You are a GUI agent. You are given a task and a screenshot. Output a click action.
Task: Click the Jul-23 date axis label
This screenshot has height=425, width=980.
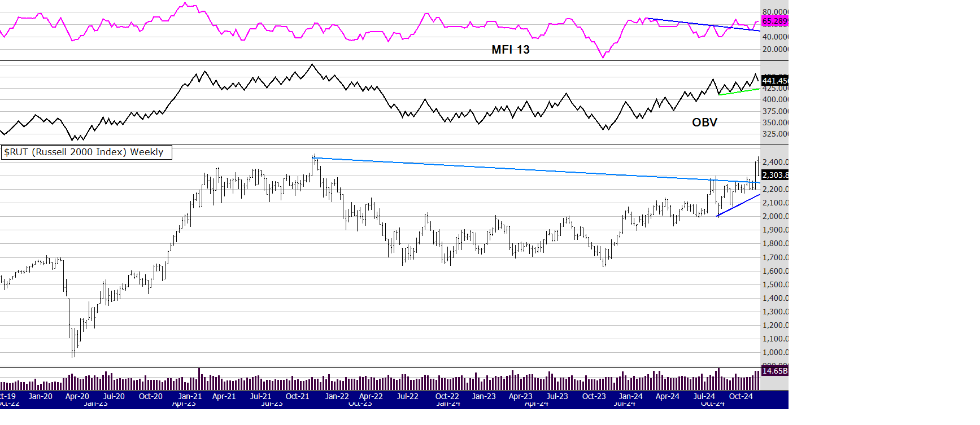[x=557, y=396]
